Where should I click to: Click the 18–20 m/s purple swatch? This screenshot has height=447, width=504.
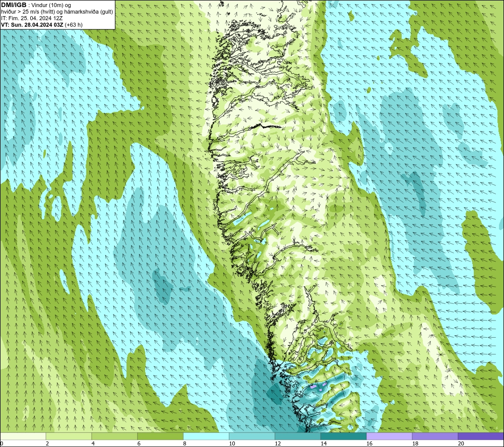tap(435, 436)
